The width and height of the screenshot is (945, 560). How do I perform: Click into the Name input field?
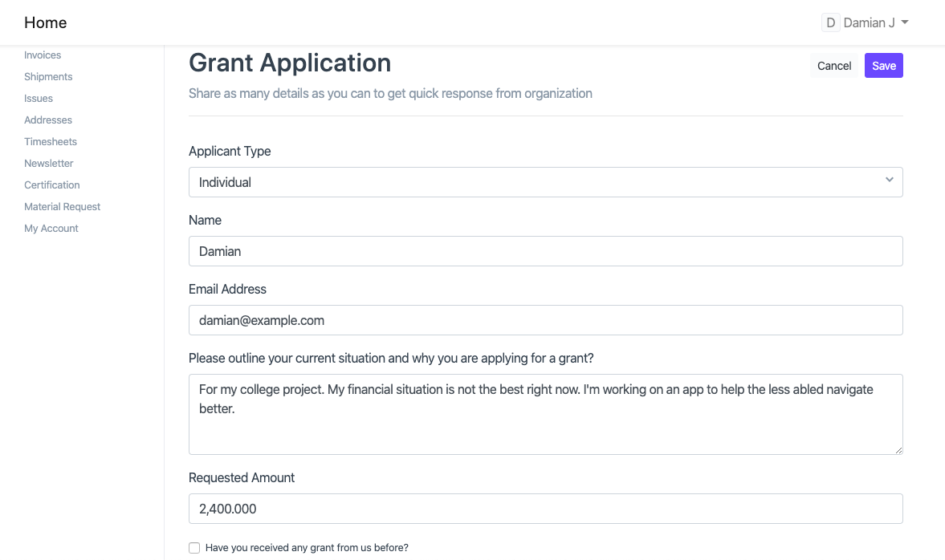tap(545, 251)
